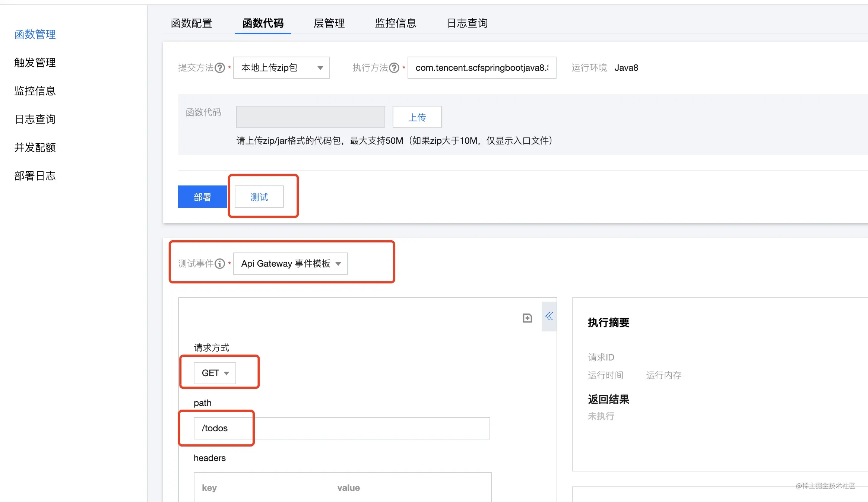Collapse the panel with double-chevron icon
This screenshot has width=868, height=502.
pos(549,317)
